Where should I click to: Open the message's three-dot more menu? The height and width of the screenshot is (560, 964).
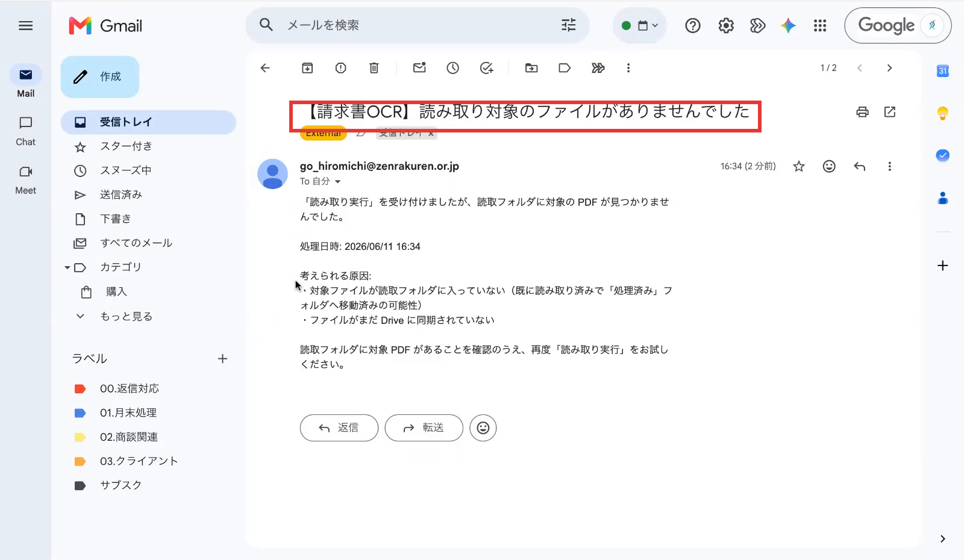tap(889, 166)
